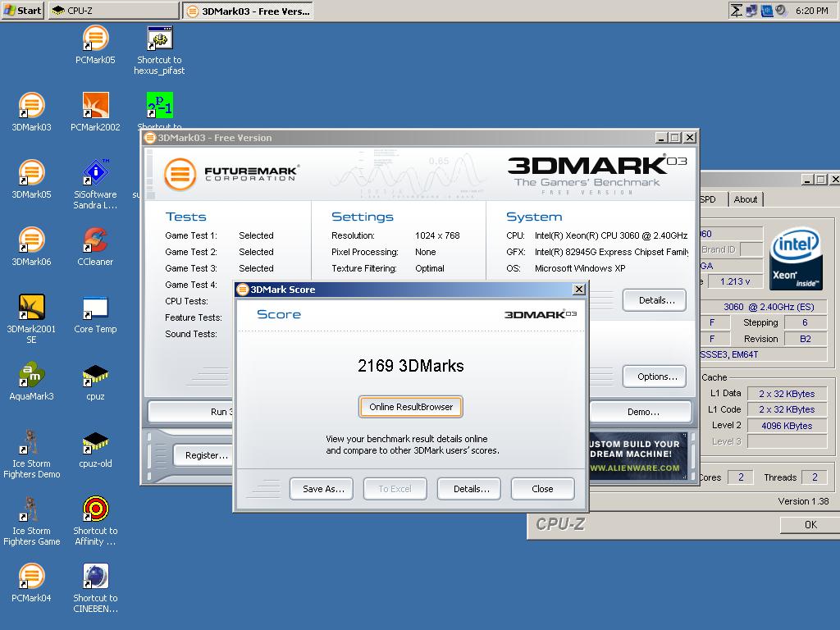
Task: Click the Run 3DMark button
Action: [190, 412]
